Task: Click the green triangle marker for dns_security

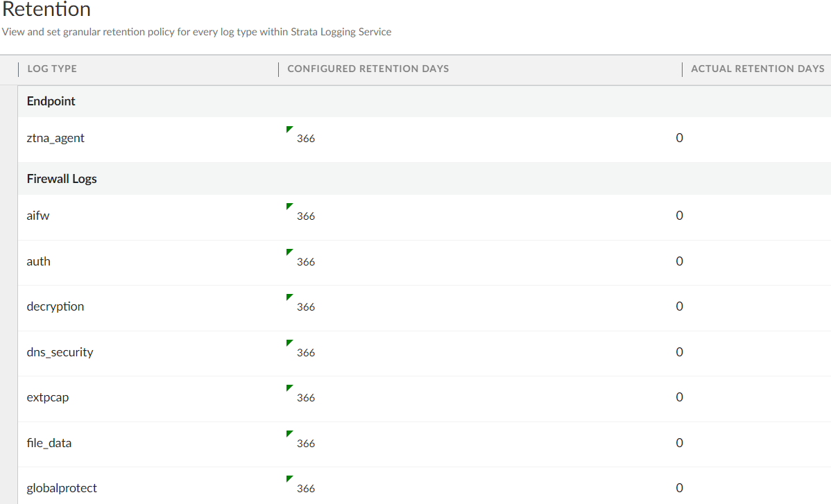Action: (x=289, y=343)
